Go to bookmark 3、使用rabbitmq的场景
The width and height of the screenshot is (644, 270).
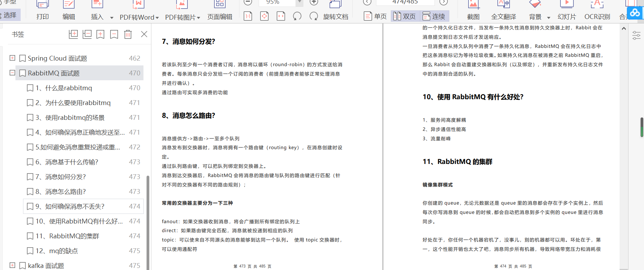point(70,117)
